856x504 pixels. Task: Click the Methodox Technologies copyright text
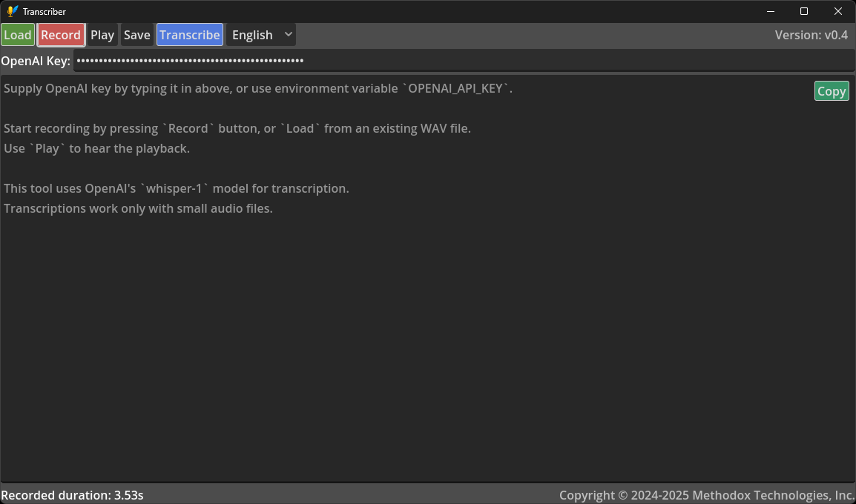pos(707,495)
